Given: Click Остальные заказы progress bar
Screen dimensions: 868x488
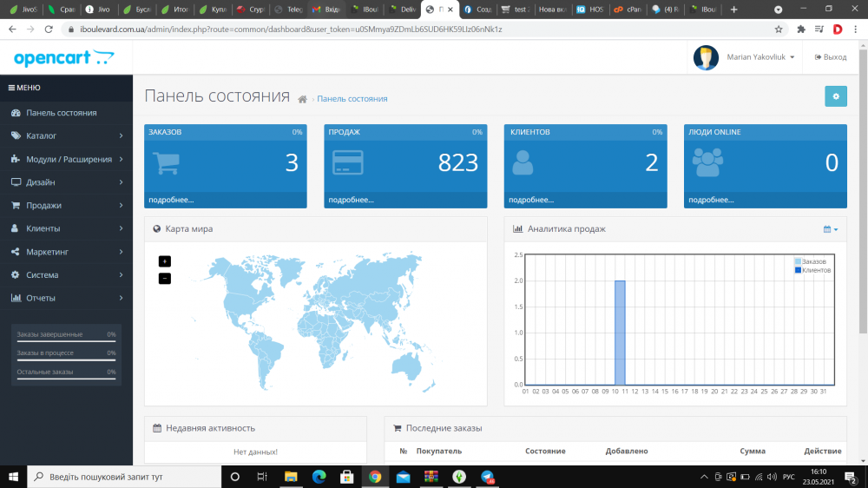Looking at the screenshot, I should (66, 379).
